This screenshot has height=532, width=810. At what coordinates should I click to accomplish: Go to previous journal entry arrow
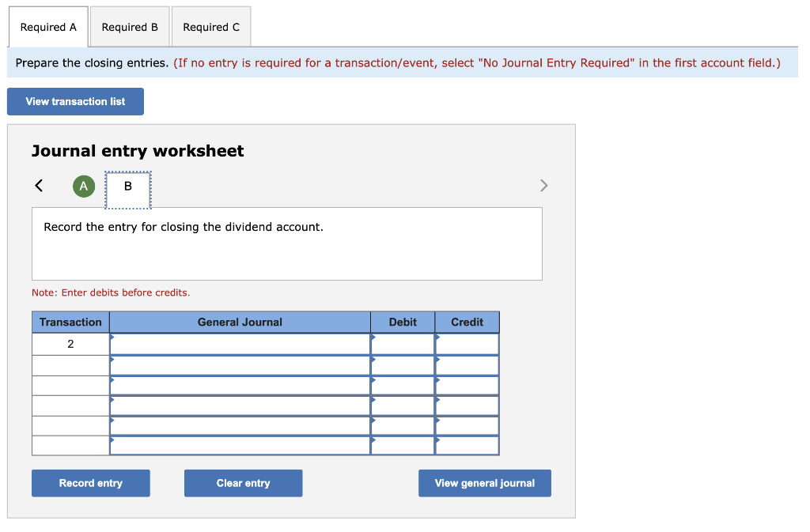[x=39, y=186]
